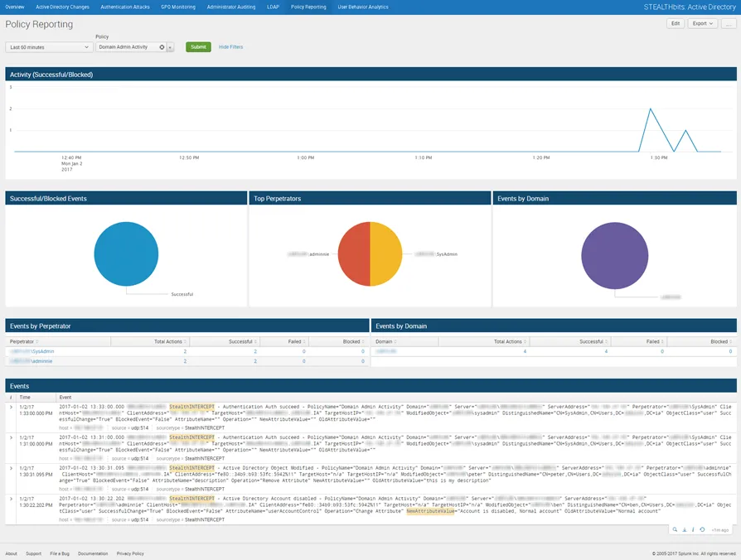
Task: Open the more options ellipsis button
Action: [x=729, y=23]
